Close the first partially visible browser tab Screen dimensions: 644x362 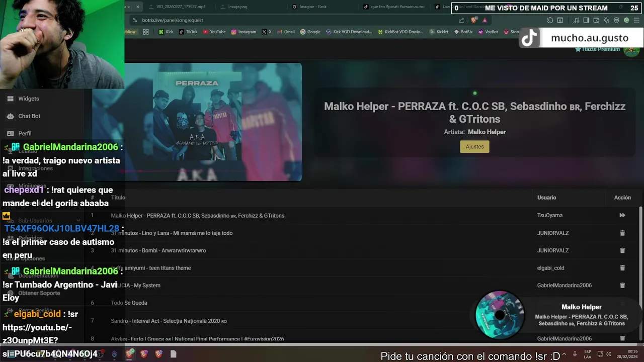pos(137,7)
